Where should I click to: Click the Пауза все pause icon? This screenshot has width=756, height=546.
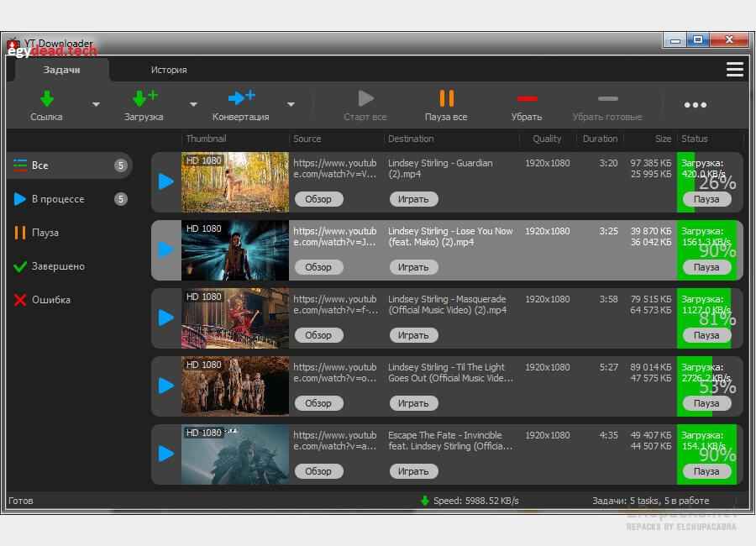pyautogui.click(x=445, y=97)
